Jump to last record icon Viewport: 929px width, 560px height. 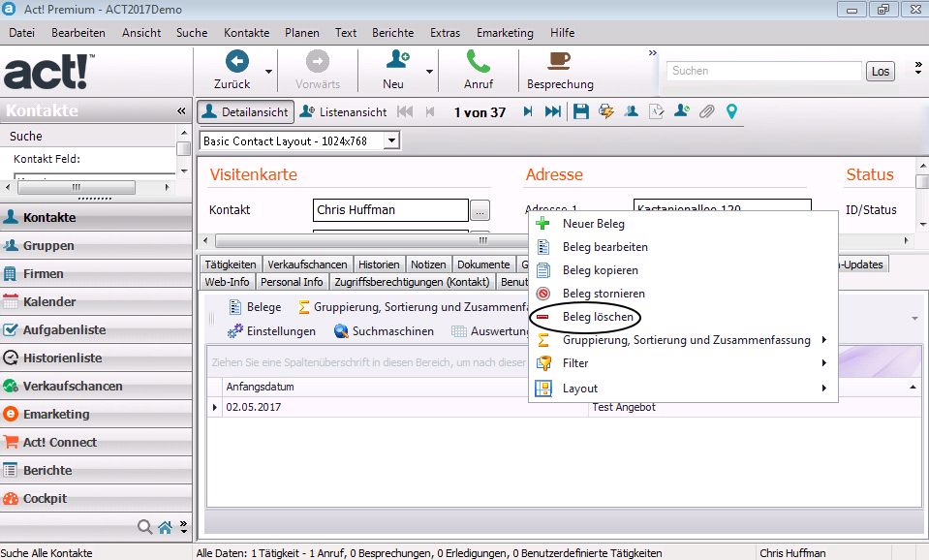[553, 111]
